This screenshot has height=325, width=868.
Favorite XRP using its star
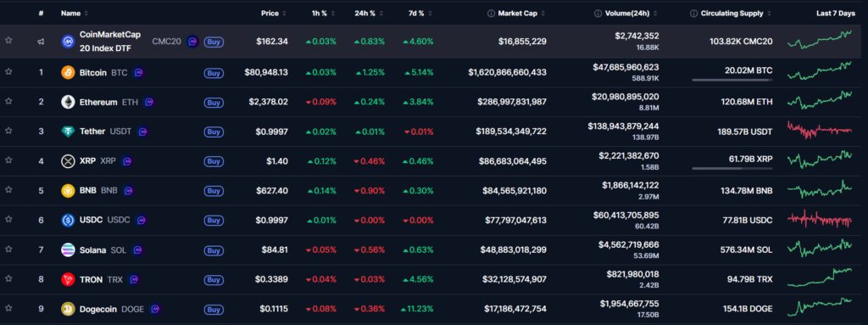(8, 161)
